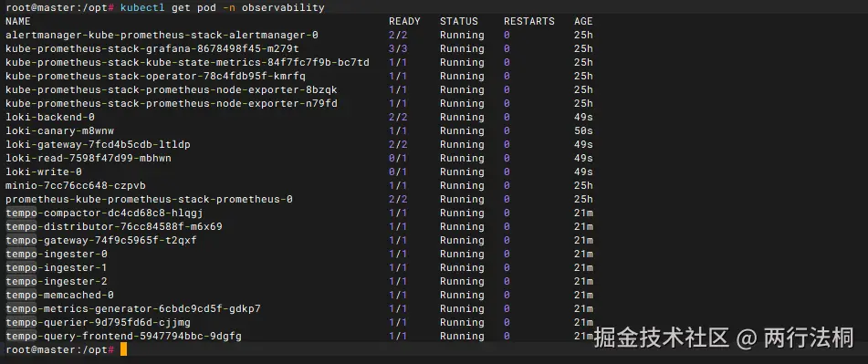Click Running status of minio pod
This screenshot has width=868, height=364.
pos(462,185)
